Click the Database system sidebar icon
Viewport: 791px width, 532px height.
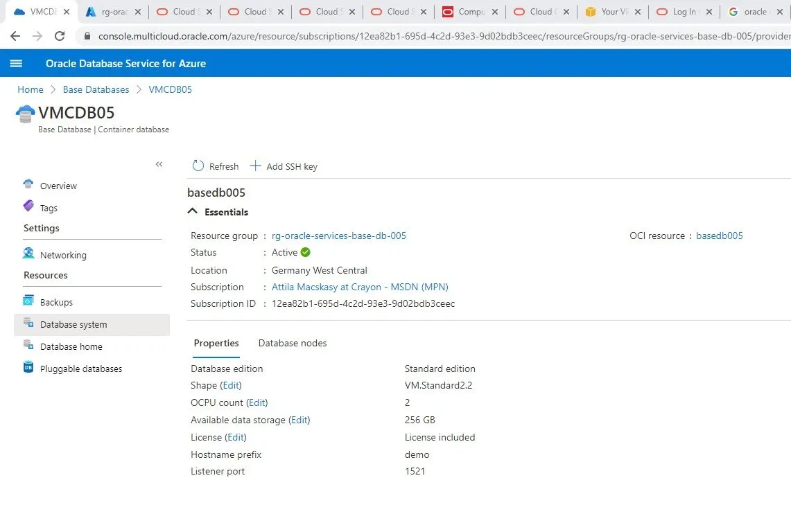28,322
